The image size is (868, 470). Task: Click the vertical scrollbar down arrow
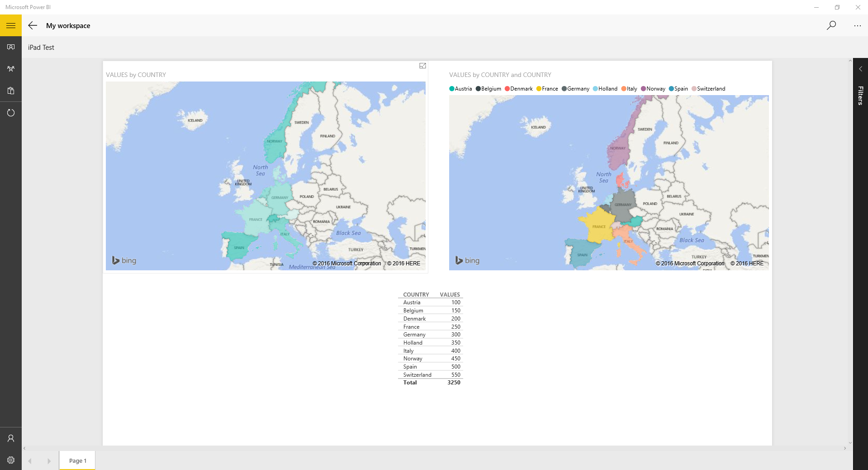[850, 443]
